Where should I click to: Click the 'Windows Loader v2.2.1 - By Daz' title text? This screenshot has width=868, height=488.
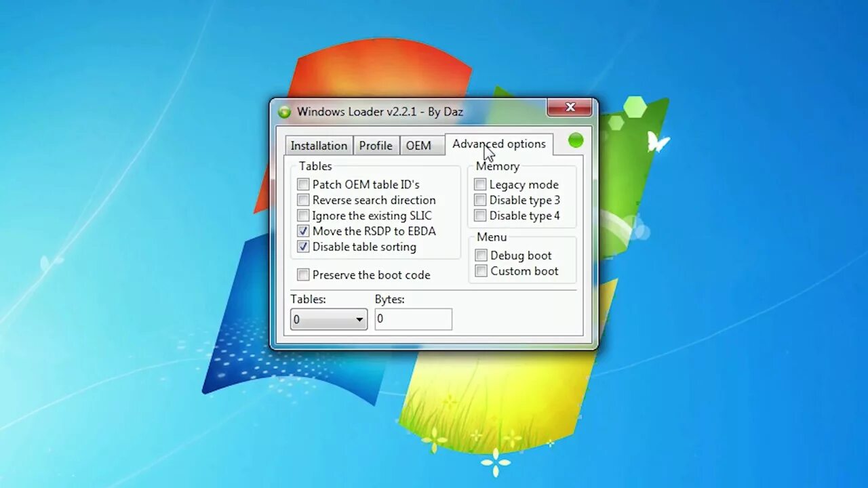pos(380,112)
